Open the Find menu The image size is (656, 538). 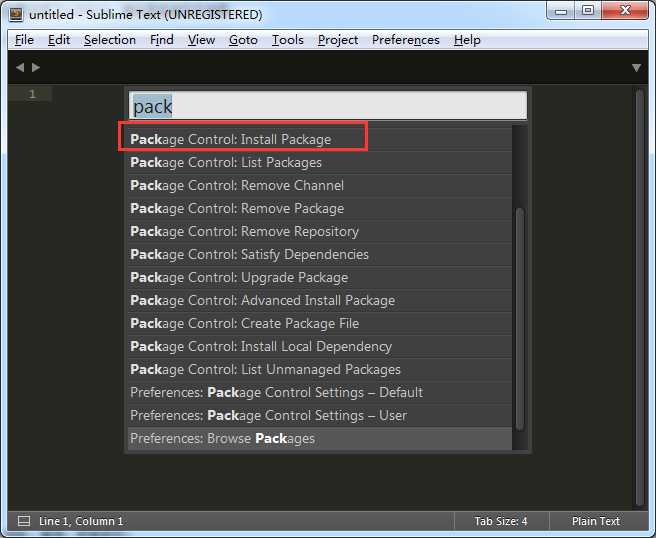(162, 40)
